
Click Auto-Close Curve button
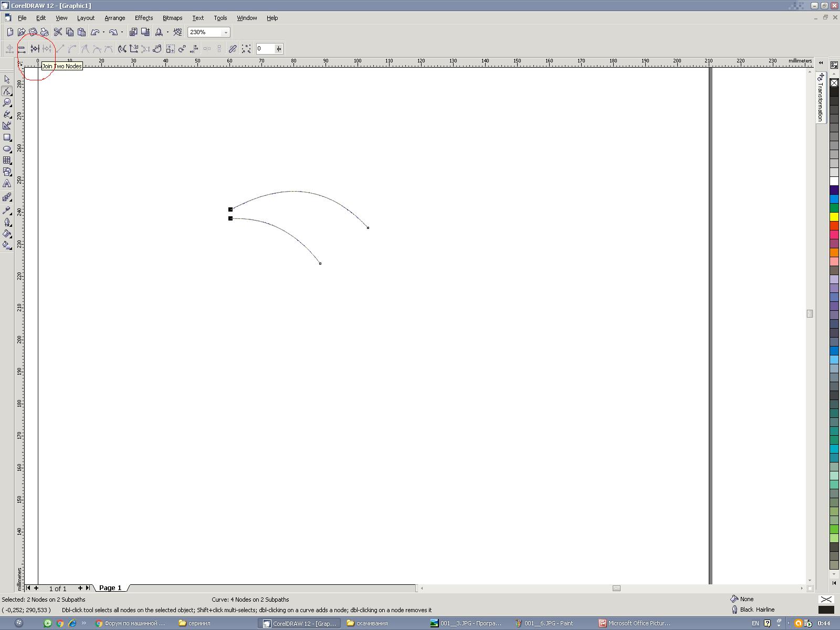(x=157, y=49)
